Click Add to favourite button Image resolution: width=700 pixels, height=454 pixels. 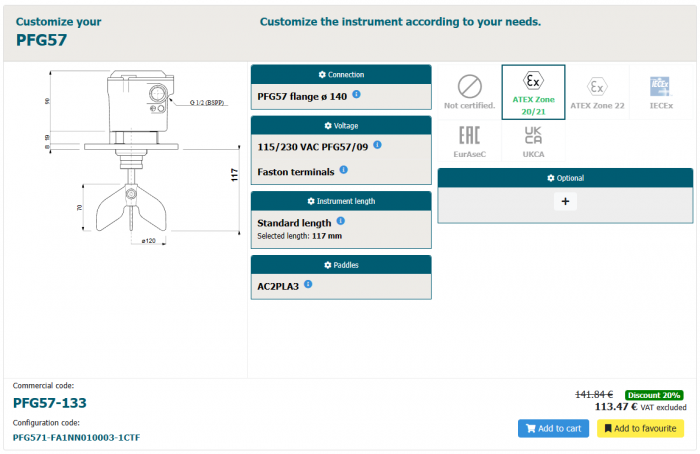[640, 428]
